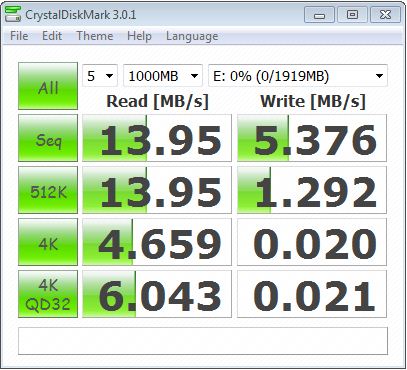407x370 pixels.
Task: Start the Seq benchmark test
Action: pyautogui.click(x=48, y=138)
